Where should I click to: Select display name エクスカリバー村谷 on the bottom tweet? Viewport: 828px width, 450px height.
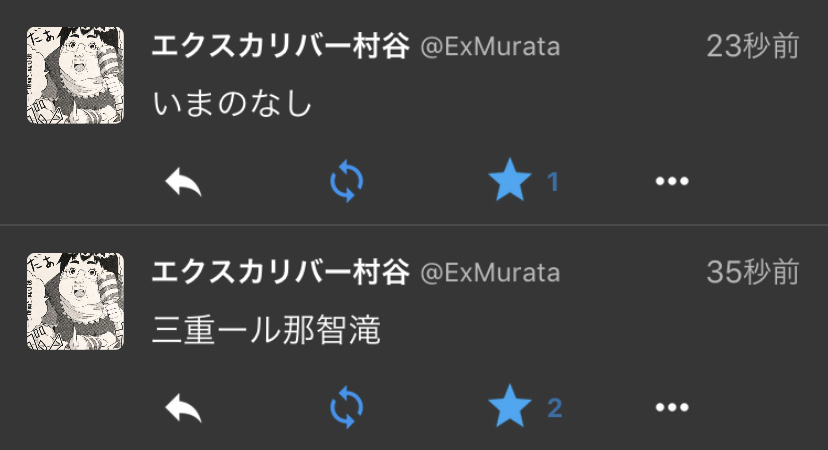pos(280,271)
